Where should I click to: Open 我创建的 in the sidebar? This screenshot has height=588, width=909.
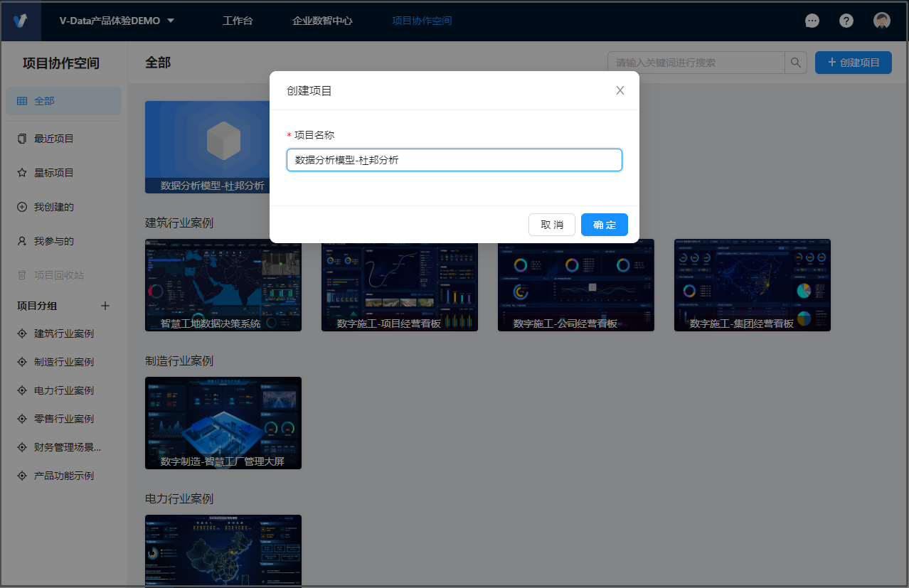coord(53,207)
